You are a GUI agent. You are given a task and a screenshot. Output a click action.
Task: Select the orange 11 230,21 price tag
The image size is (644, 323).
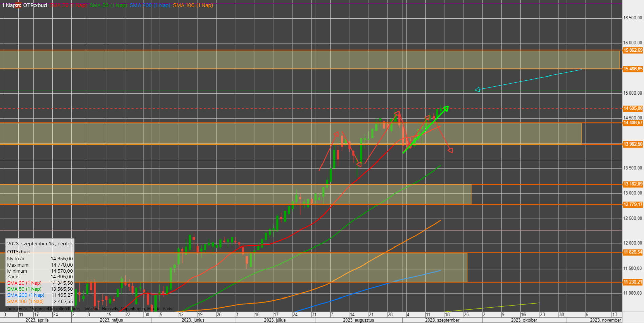tap(633, 282)
